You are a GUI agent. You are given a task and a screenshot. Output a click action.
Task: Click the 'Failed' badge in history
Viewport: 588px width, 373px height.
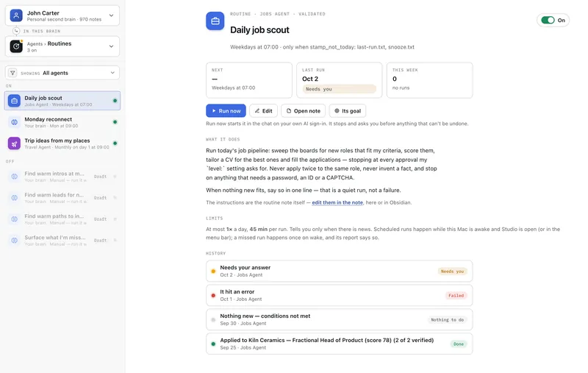pyautogui.click(x=456, y=295)
